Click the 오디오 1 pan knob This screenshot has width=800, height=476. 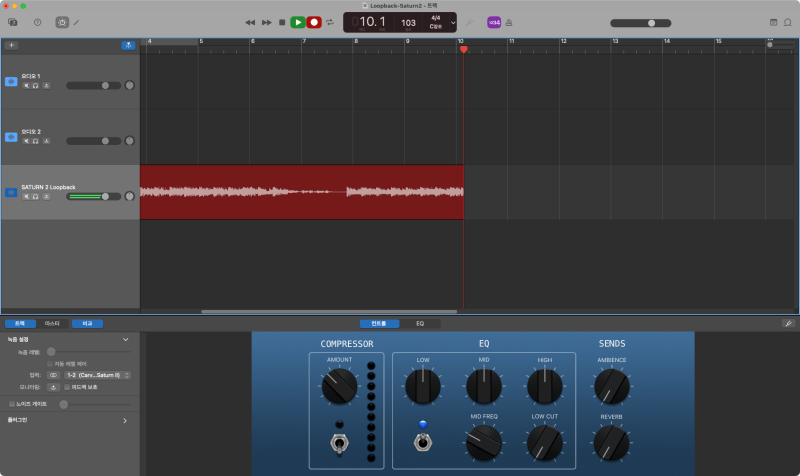coord(130,85)
